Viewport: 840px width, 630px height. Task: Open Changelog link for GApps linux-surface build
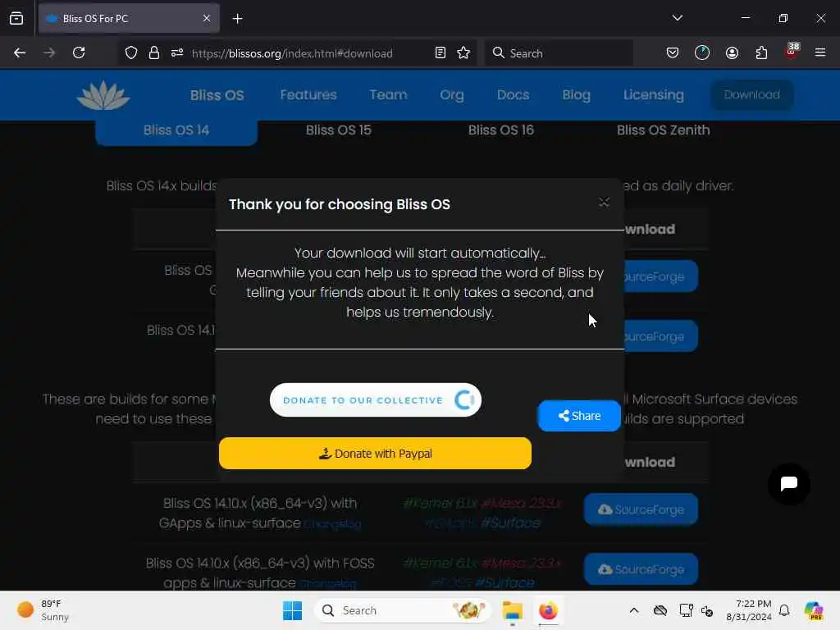tap(332, 524)
